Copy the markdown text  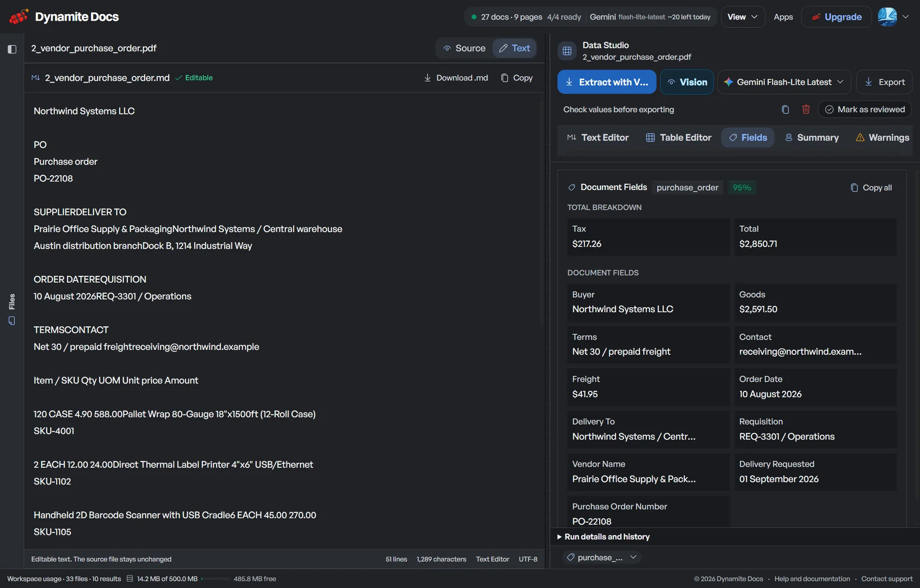(x=517, y=78)
